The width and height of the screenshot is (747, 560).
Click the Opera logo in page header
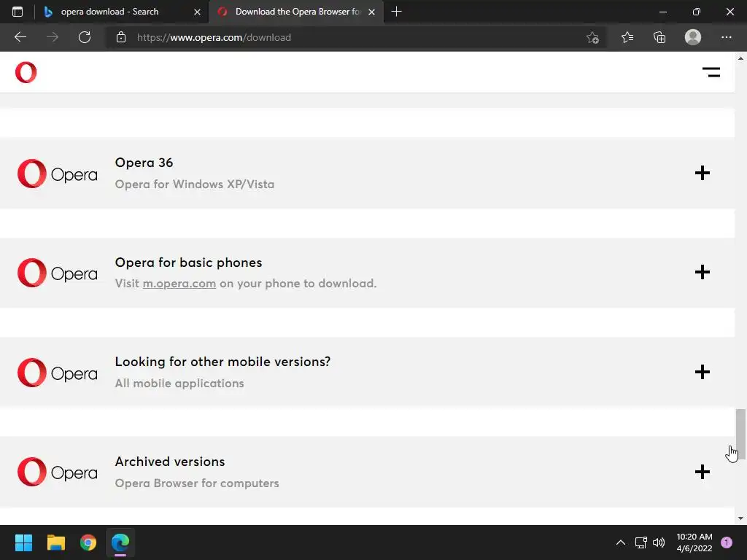(26, 72)
